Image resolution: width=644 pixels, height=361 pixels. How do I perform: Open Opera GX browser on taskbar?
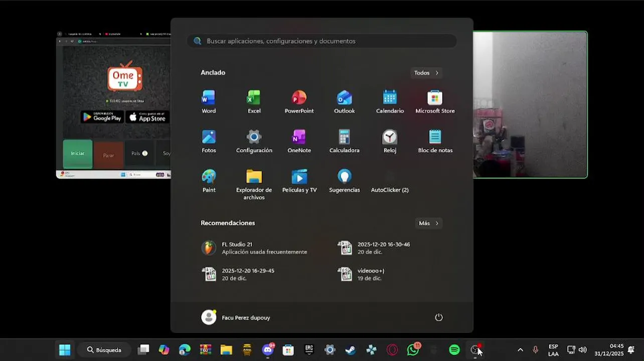[392, 350]
